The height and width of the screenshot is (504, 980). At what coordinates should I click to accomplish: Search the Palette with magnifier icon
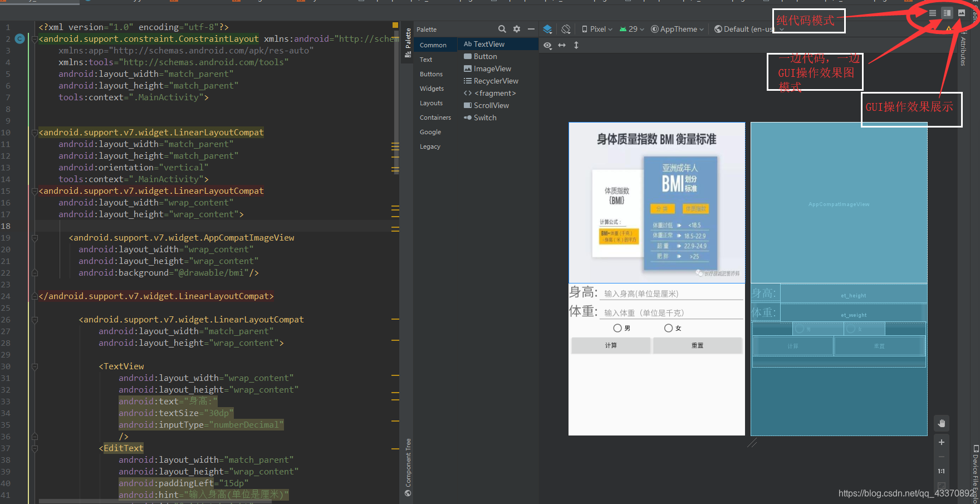(502, 29)
